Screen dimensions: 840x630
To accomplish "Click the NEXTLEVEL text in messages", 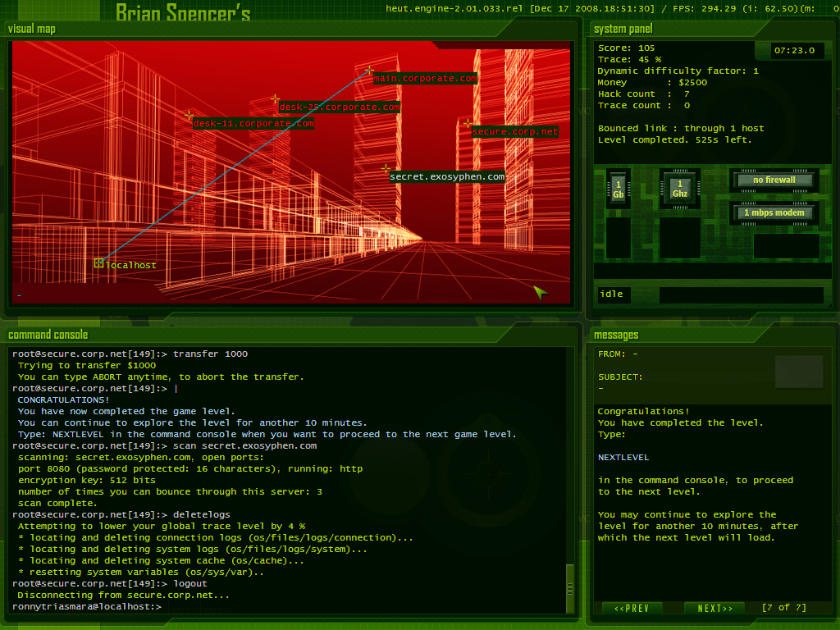I will click(x=623, y=457).
